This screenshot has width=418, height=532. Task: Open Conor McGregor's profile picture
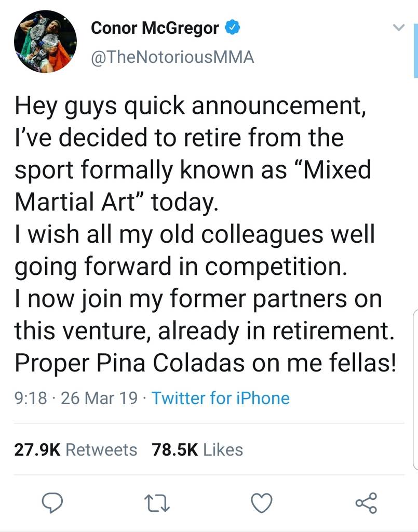coord(45,42)
